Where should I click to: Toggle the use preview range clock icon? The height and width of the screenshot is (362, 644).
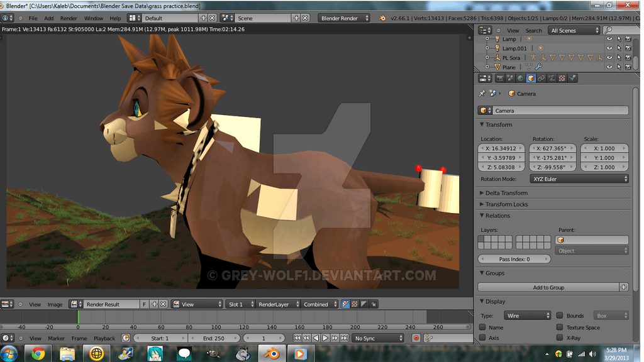point(126,338)
